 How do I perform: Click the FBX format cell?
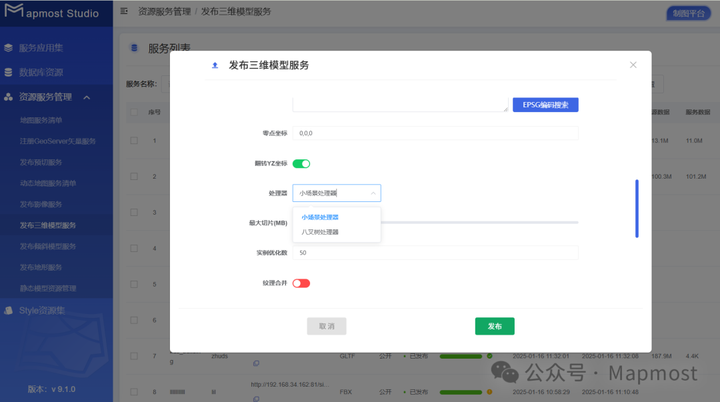[x=346, y=392]
